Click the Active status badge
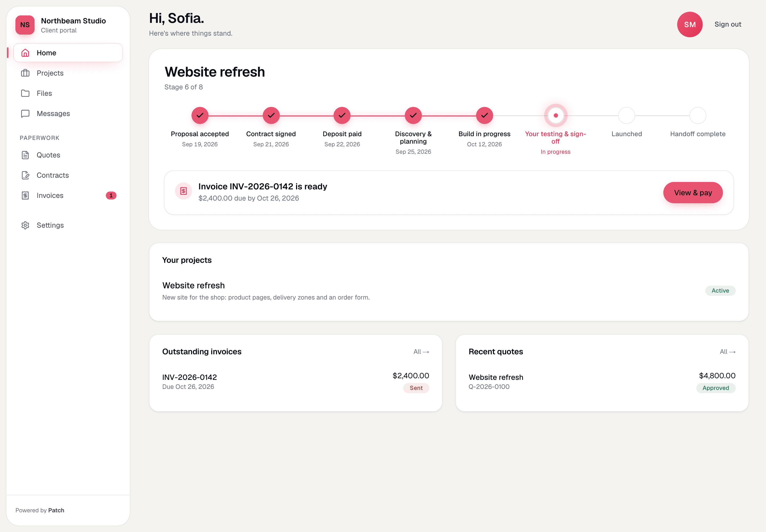This screenshot has width=766, height=532. (720, 291)
